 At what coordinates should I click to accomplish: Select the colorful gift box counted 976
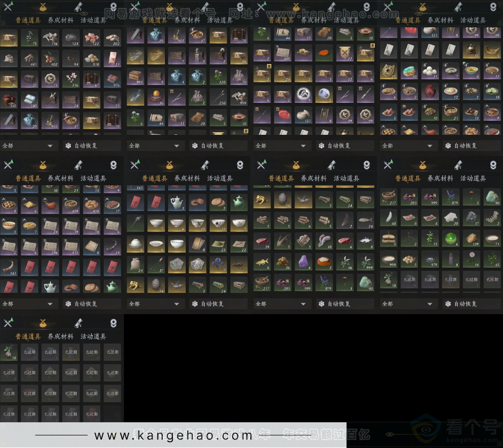112,79
